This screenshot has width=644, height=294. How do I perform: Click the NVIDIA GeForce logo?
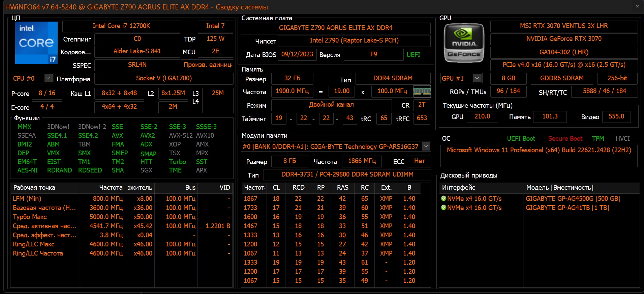(464, 43)
